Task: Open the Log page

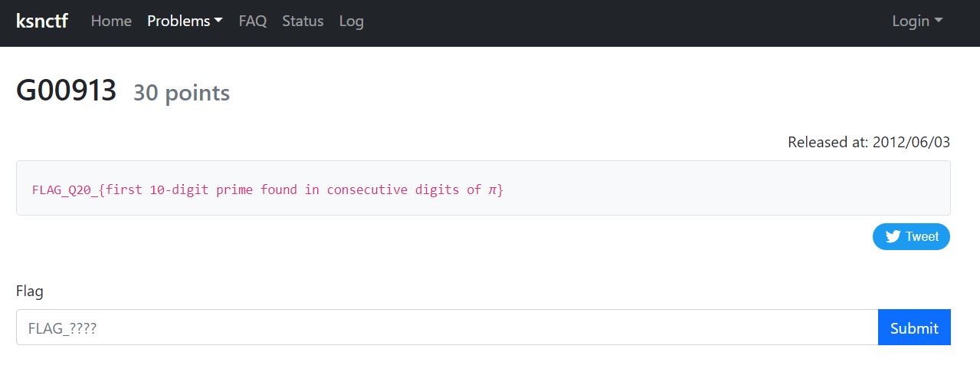Action: pos(351,21)
